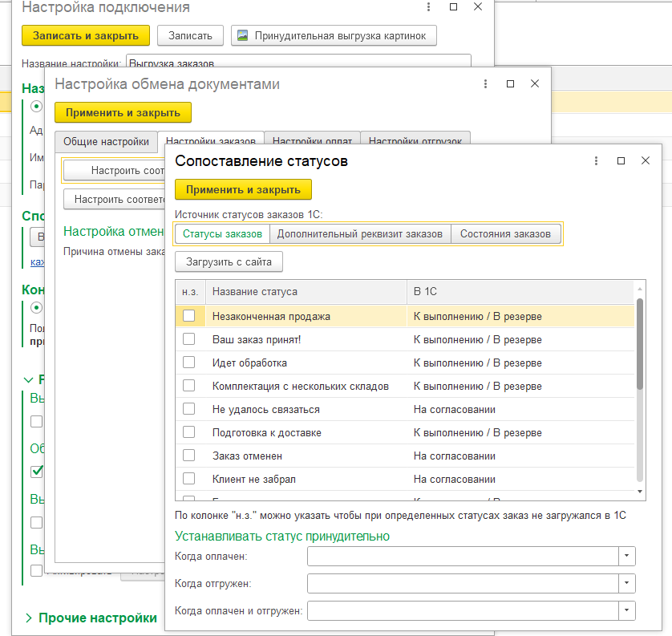Switch to Настройки отгрузок tab

pos(415,139)
